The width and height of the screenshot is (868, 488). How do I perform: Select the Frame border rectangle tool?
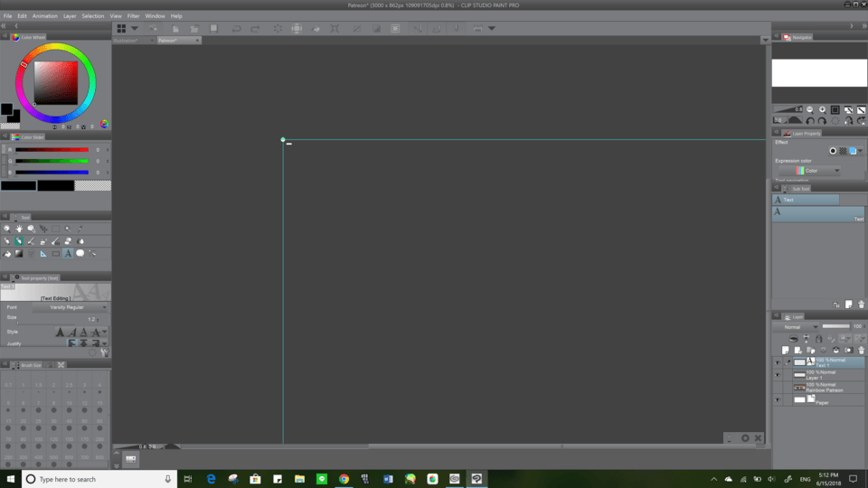(x=55, y=253)
